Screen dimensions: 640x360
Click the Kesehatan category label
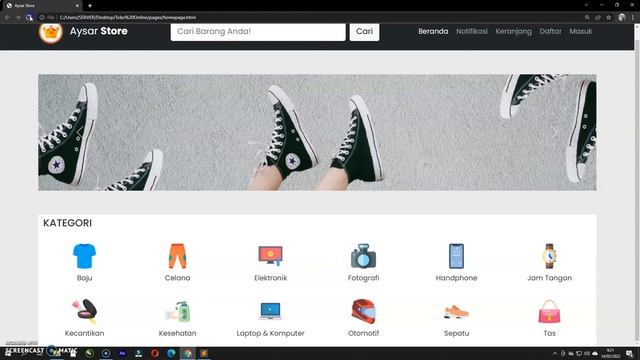177,333
